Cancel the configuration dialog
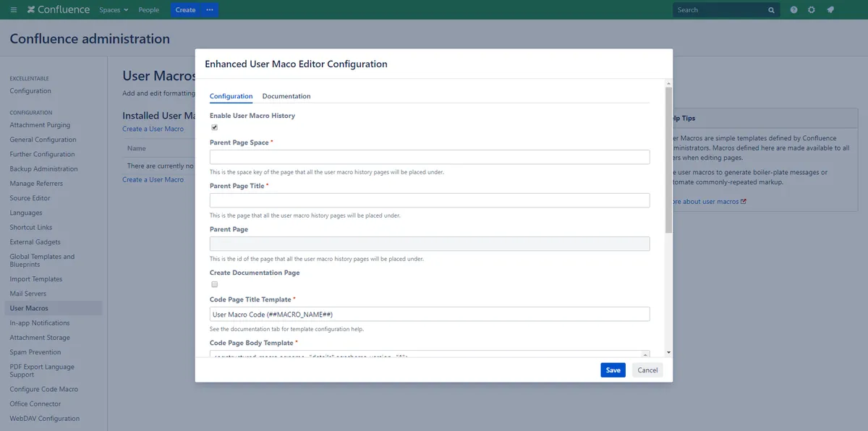 point(647,370)
